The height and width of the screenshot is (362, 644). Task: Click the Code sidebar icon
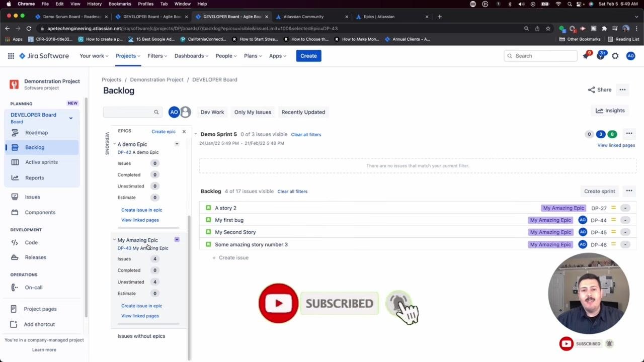15,242
